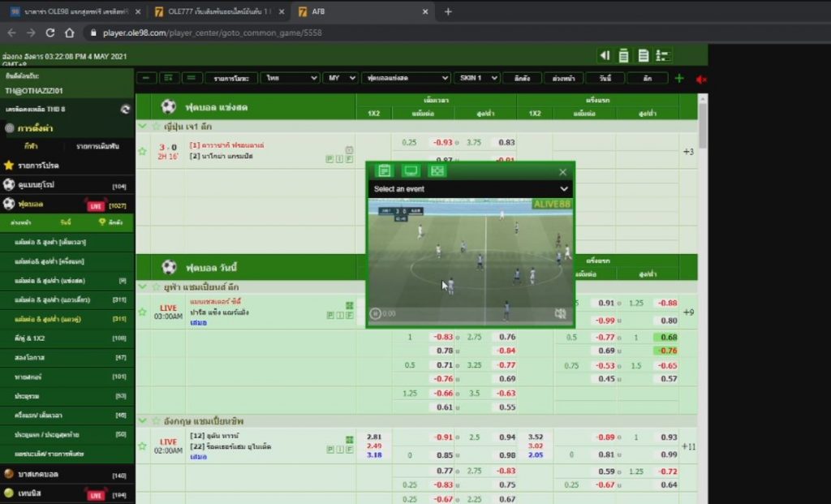Collapse the อังกฤษ แชมเปี้ยนชิพ section

(x=142, y=420)
